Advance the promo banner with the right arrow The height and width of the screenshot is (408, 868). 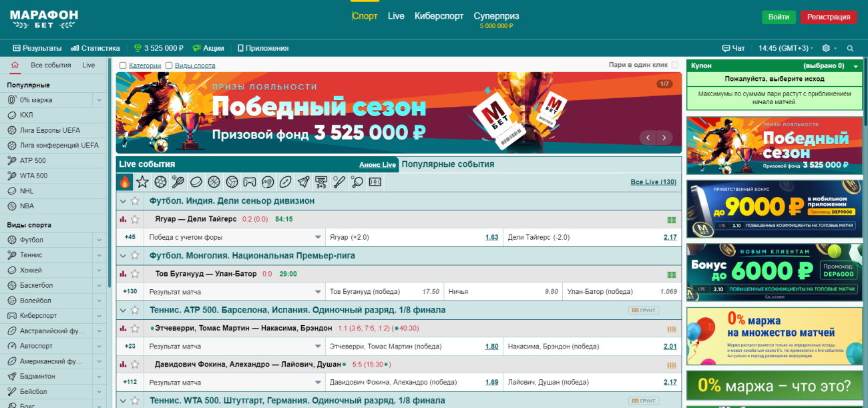(664, 137)
